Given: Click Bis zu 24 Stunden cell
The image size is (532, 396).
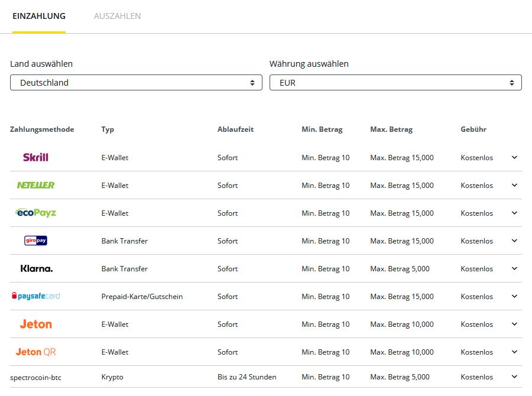Looking at the screenshot, I should [247, 377].
